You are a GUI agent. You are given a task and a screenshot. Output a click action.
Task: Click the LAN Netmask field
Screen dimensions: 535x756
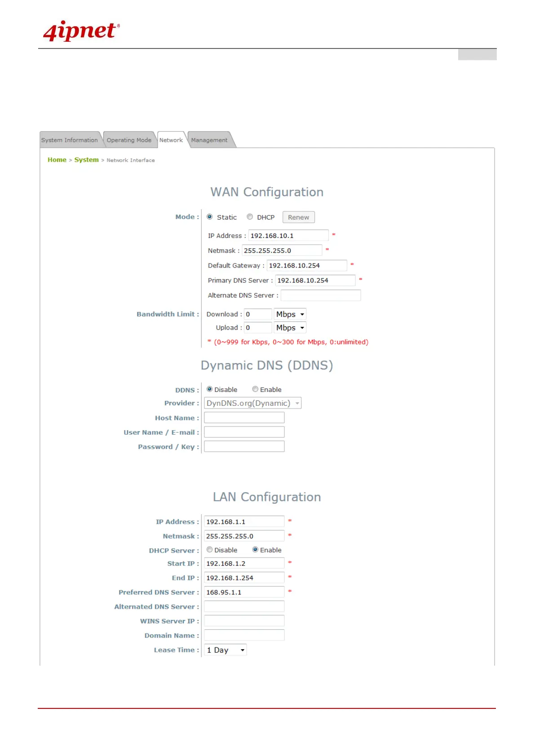244,536
